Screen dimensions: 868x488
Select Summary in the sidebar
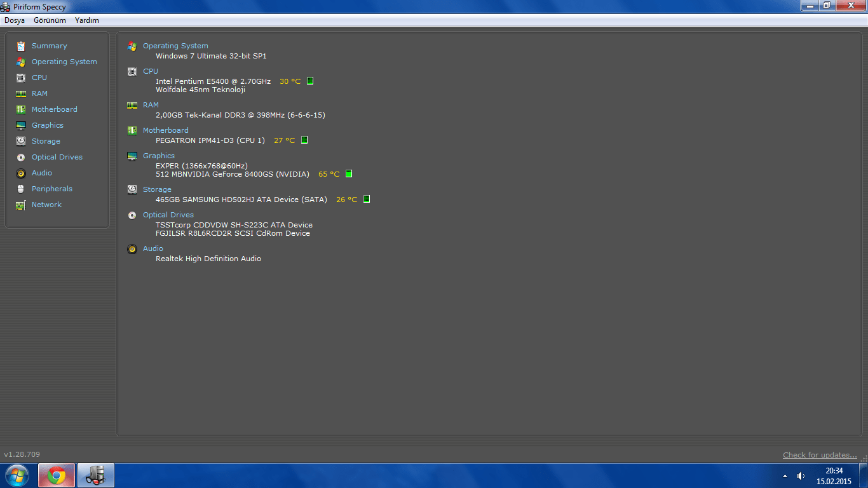(50, 46)
